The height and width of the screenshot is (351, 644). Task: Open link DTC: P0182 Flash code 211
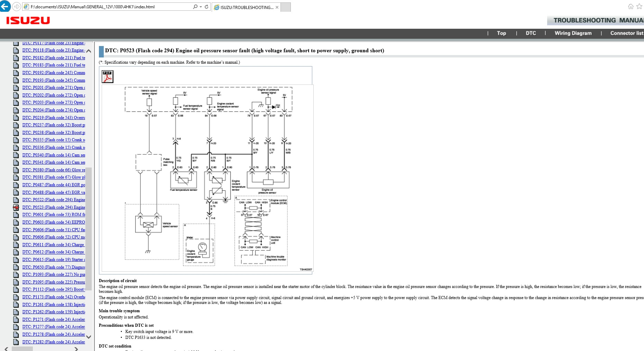tap(54, 58)
